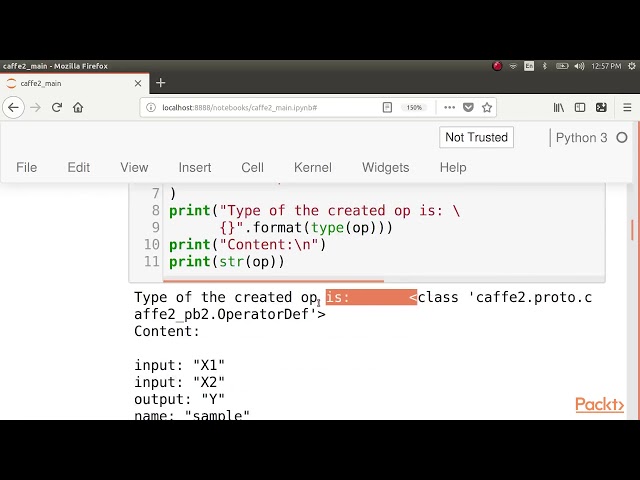Reset the 150% zoom level badge
Image resolution: width=640 pixels, height=480 pixels.
click(414, 107)
